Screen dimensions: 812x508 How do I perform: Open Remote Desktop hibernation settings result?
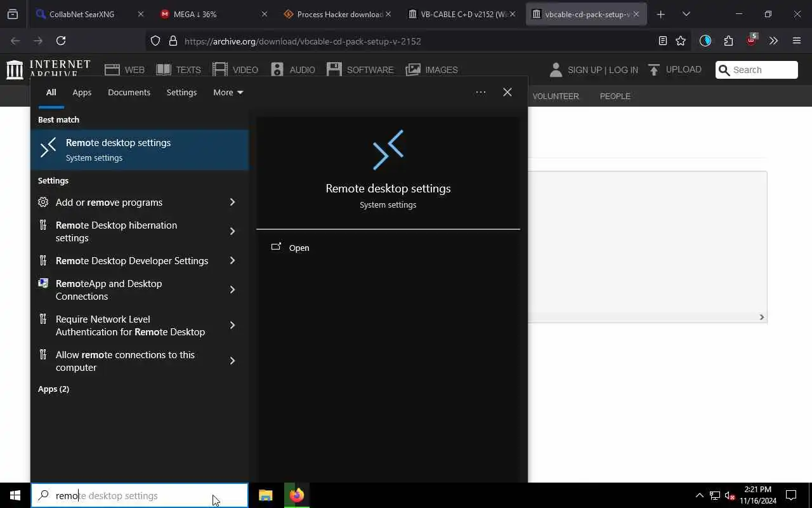pos(124,232)
